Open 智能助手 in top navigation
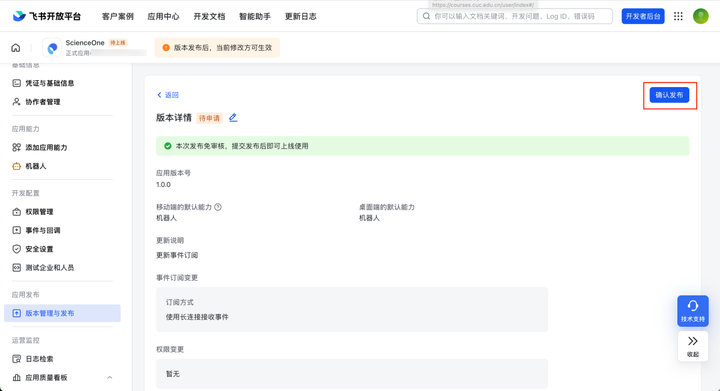Screen dimensions: 720x391 (255, 17)
